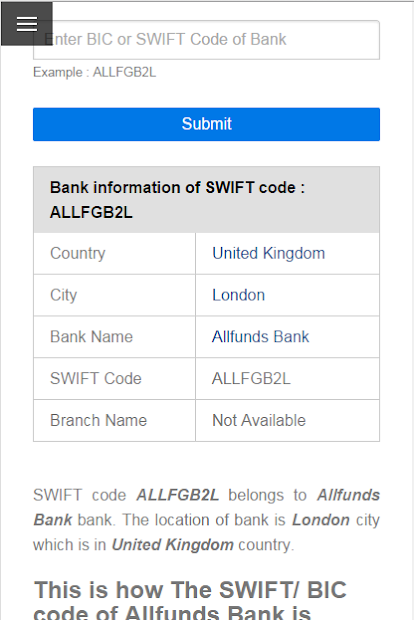
Task: Open the hamburger menu icon
Action: click(27, 24)
